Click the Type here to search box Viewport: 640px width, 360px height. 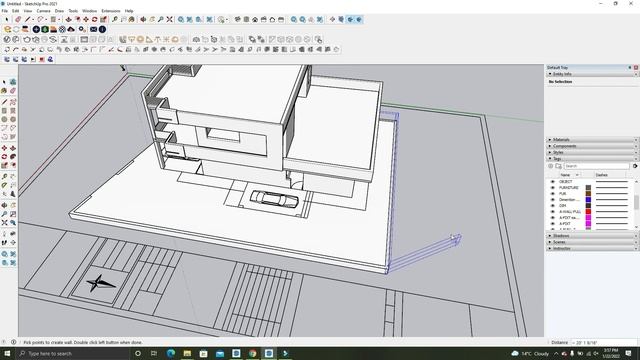click(73, 353)
